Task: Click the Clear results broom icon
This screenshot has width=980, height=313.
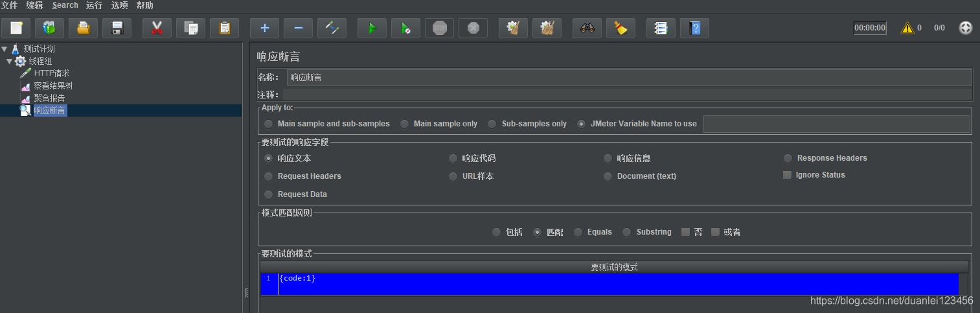Action: [513, 28]
